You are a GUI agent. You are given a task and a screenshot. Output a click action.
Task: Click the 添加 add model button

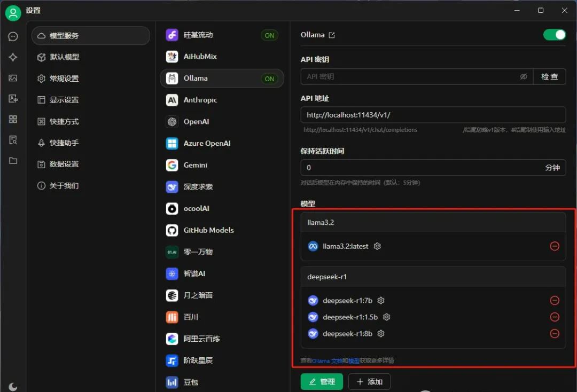370,382
